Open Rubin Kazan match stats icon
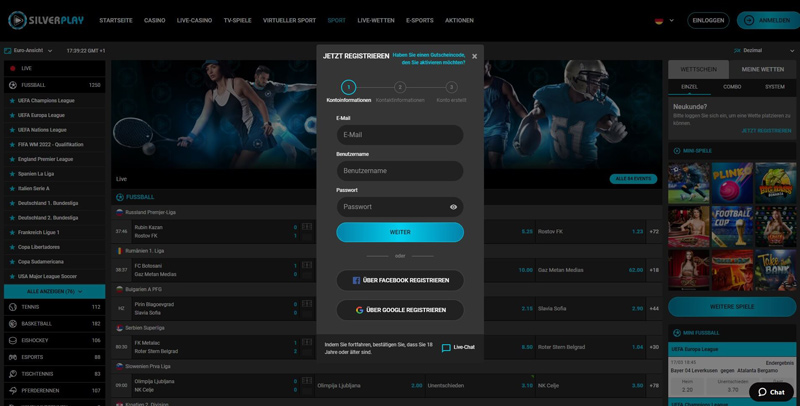Screen dimensions: 800x406 [x=307, y=227]
